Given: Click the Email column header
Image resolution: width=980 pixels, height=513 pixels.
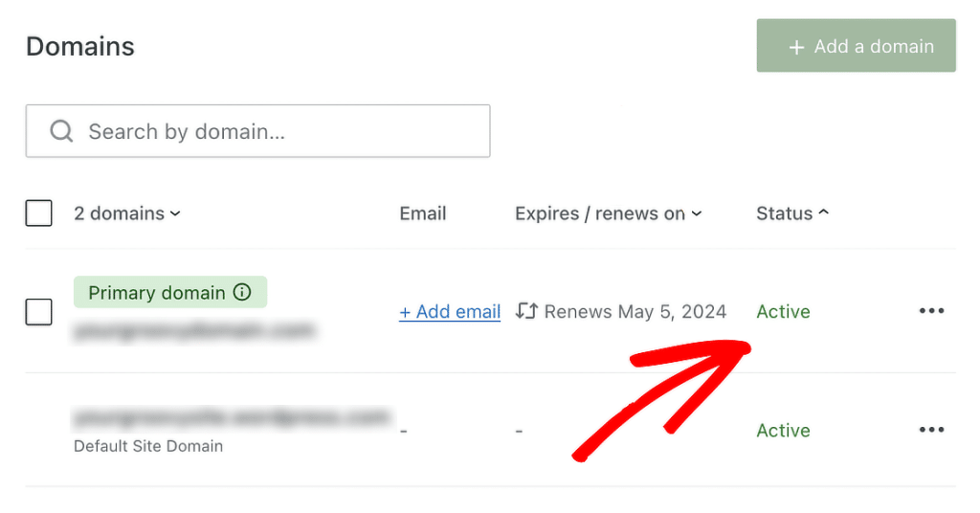Looking at the screenshot, I should (422, 213).
